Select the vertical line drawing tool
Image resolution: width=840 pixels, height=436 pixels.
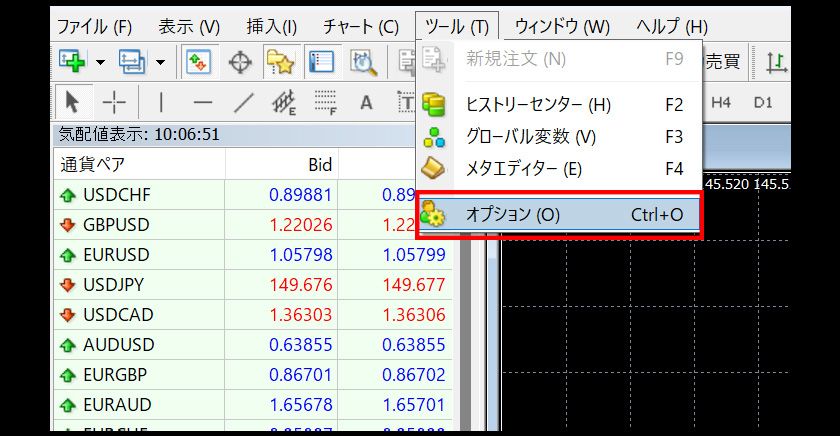[161, 101]
